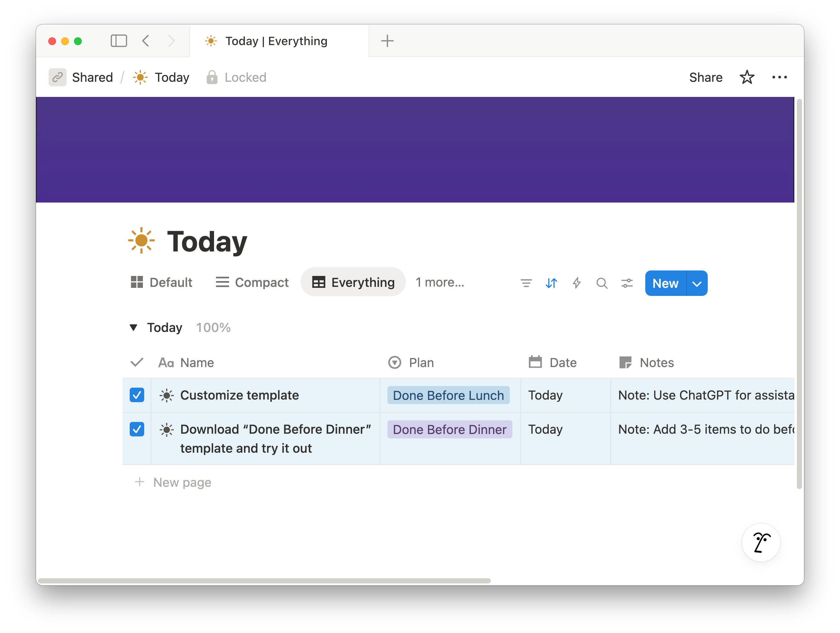
Task: Switch to the Default view tab
Action: click(162, 282)
